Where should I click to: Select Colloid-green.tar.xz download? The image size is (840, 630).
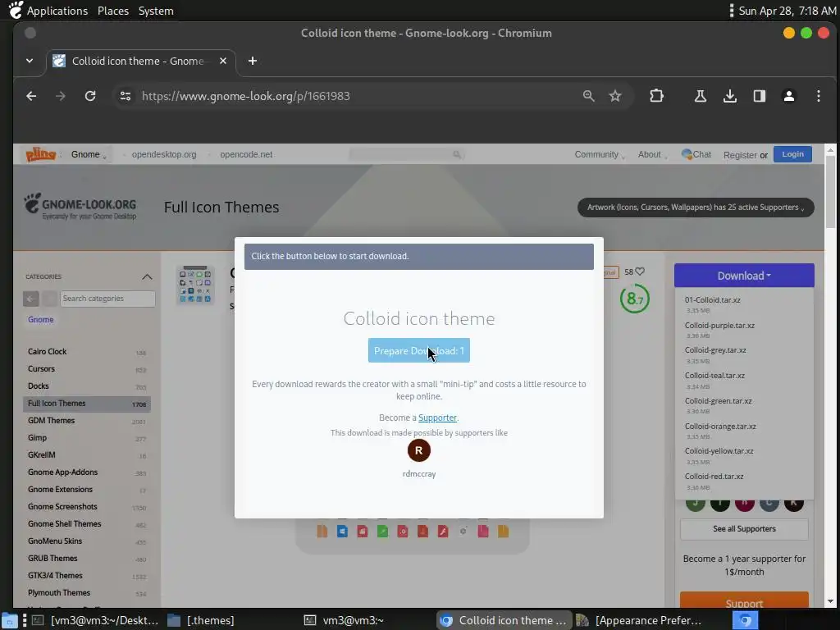pos(718,400)
